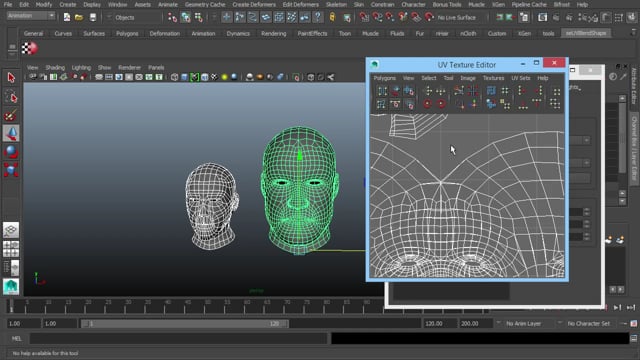Click the MEL command input field
640x360 pixels.
coord(178,338)
